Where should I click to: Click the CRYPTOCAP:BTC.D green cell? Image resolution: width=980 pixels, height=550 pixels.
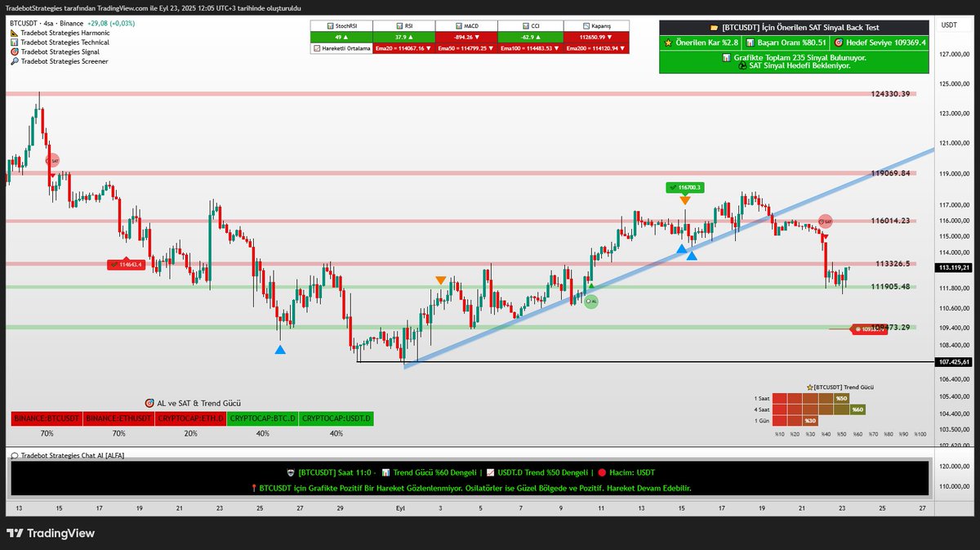point(263,418)
